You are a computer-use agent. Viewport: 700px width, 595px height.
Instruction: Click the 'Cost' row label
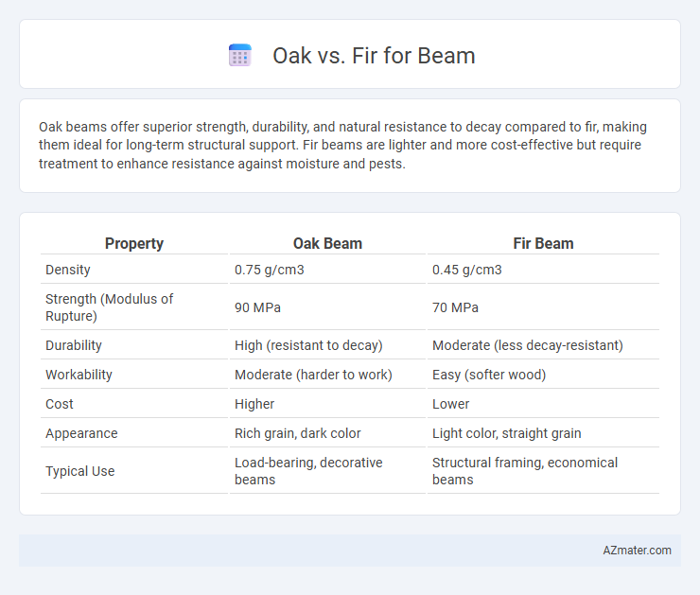[60, 404]
